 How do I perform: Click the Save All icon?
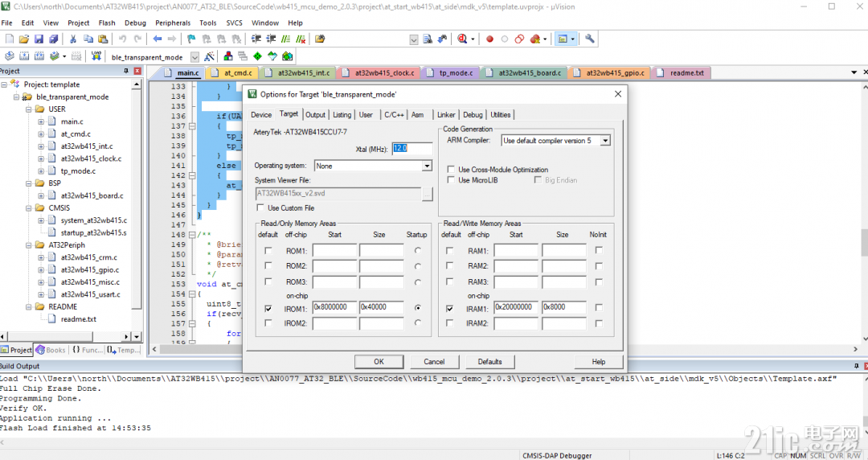tap(54, 39)
